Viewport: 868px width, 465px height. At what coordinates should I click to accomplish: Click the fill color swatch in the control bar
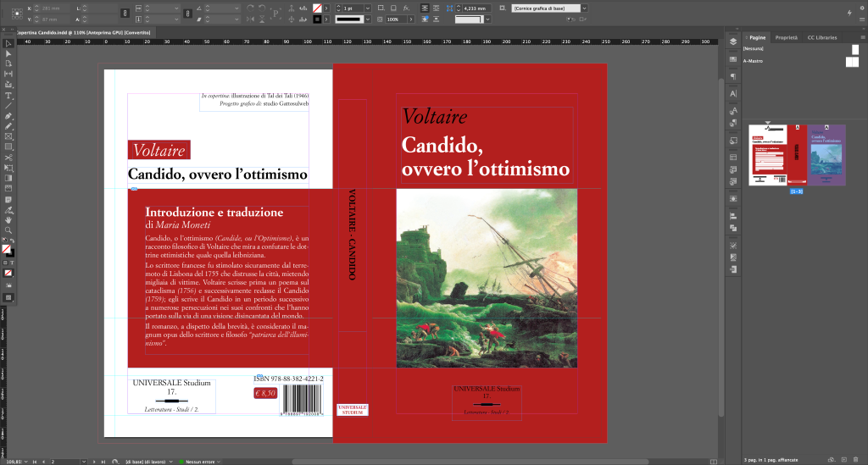tap(317, 8)
